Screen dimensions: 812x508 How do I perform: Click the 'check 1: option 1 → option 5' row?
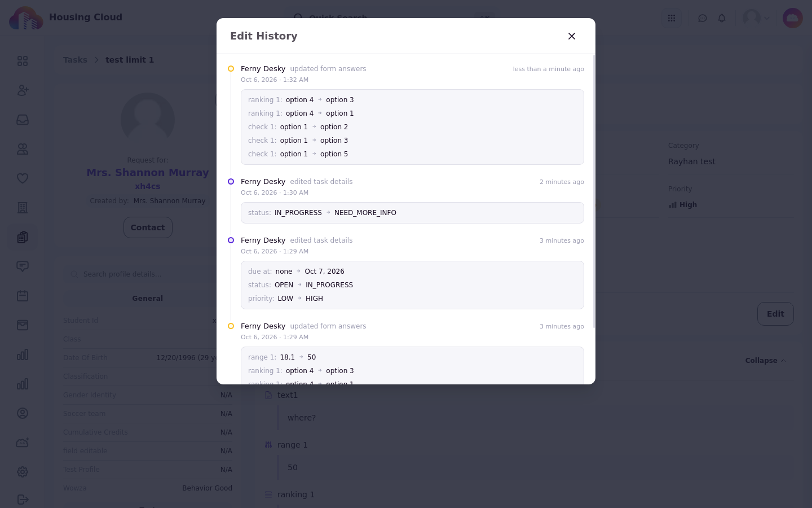tap(412, 154)
